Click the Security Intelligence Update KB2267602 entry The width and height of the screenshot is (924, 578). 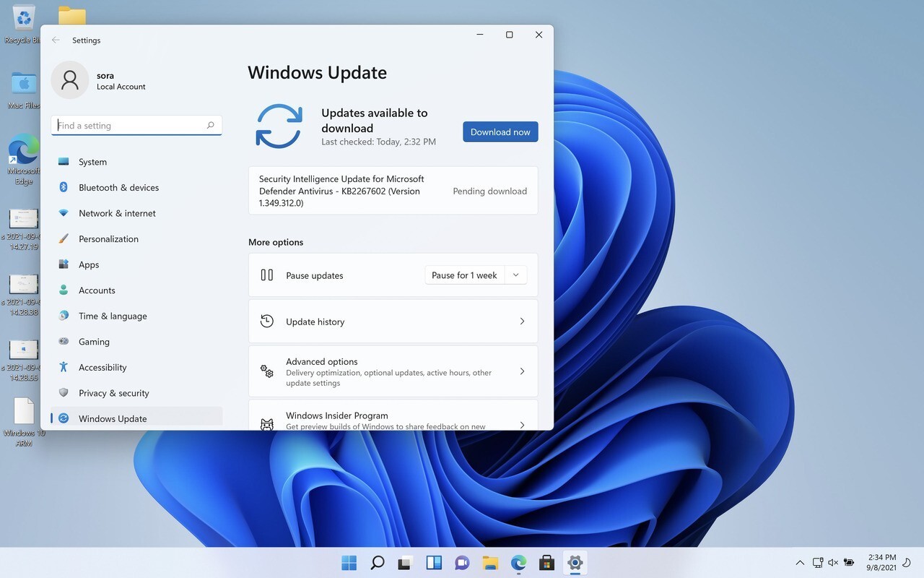tap(393, 191)
